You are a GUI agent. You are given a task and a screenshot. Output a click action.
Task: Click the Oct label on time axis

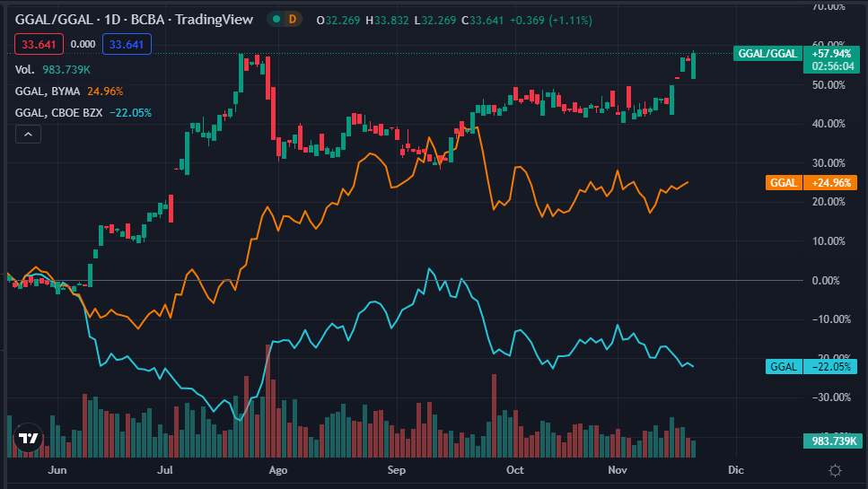click(x=515, y=470)
